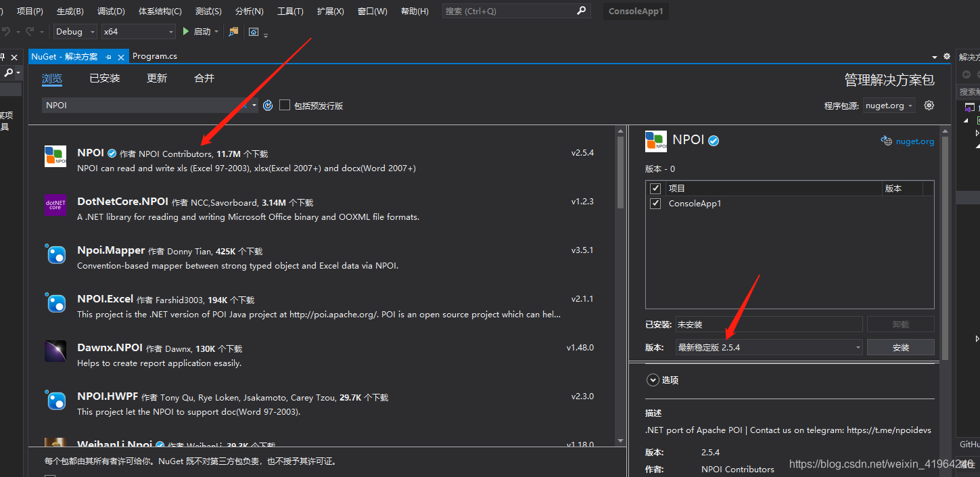Uncheck the ConsoleApp1 project checkbox
This screenshot has width=980, height=477.
[655, 203]
